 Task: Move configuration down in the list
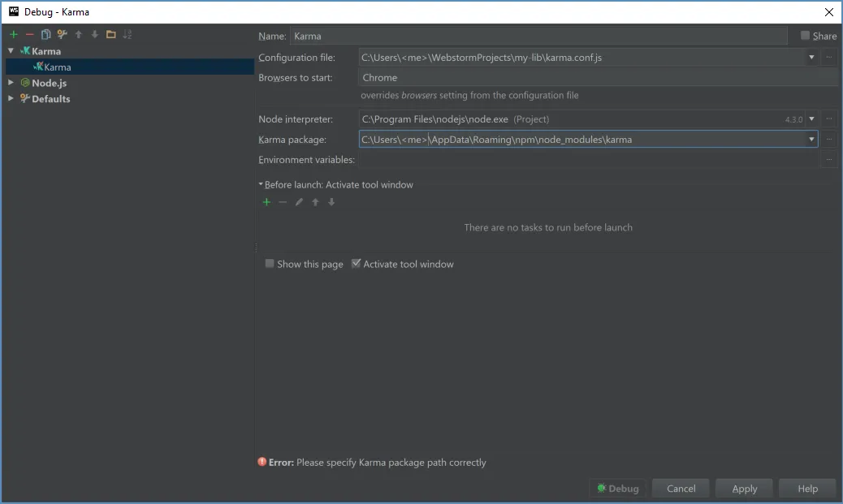[x=95, y=34]
